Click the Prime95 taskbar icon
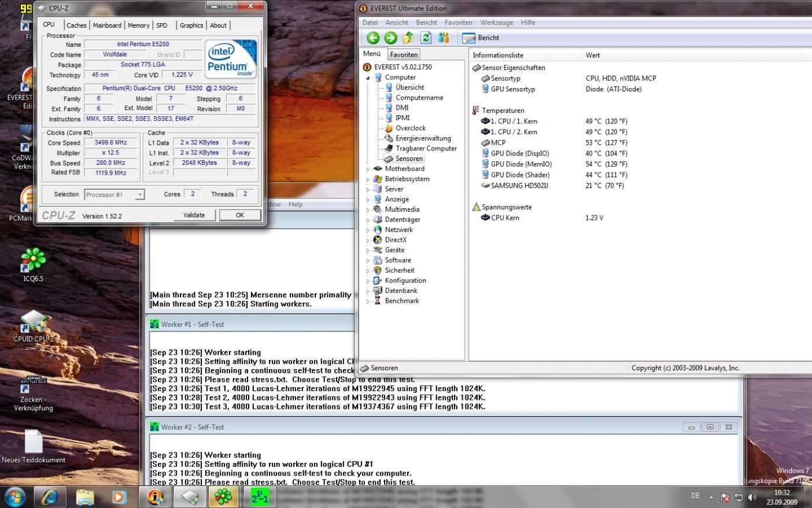 pyautogui.click(x=259, y=496)
